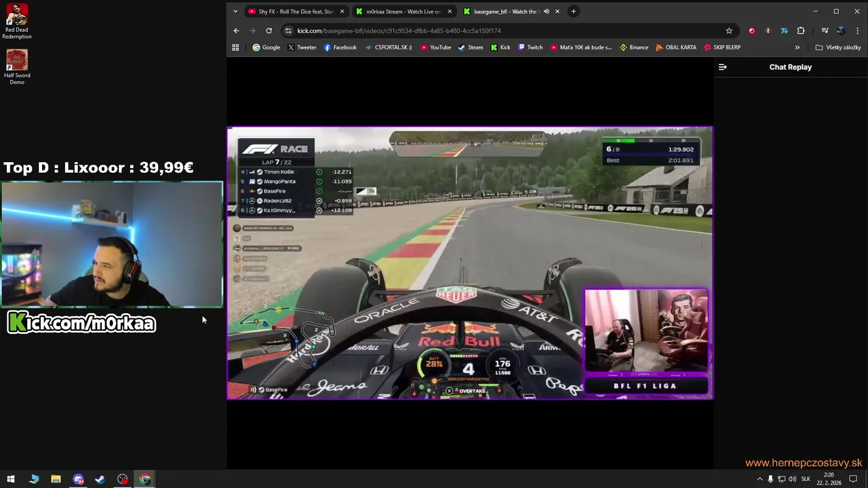Close the m0rkaa Stream tab
Screen dimensions: 868x488
click(x=449, y=12)
